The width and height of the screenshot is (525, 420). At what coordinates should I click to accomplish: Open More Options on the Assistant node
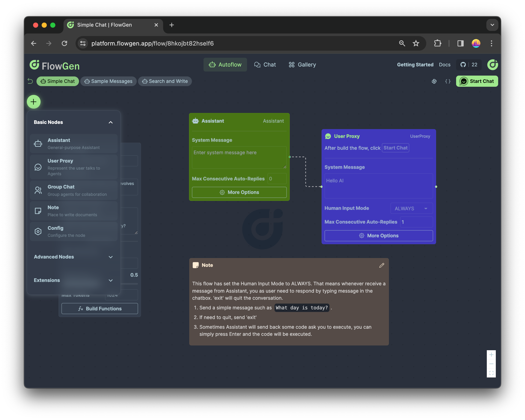click(x=239, y=192)
